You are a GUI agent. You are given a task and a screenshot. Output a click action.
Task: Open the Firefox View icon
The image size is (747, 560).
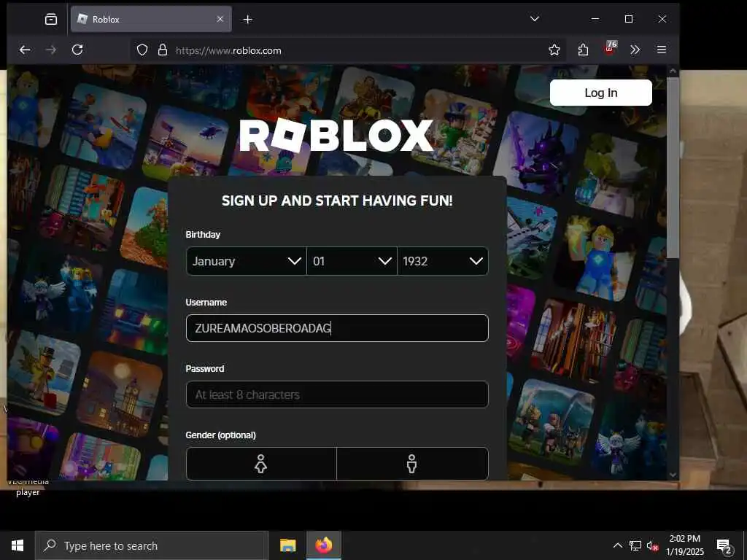(x=51, y=19)
